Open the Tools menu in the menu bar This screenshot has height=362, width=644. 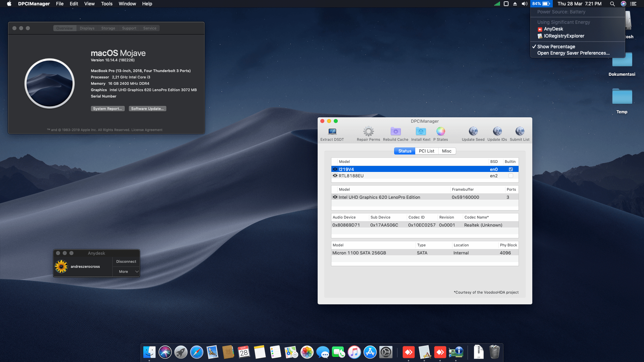point(107,4)
